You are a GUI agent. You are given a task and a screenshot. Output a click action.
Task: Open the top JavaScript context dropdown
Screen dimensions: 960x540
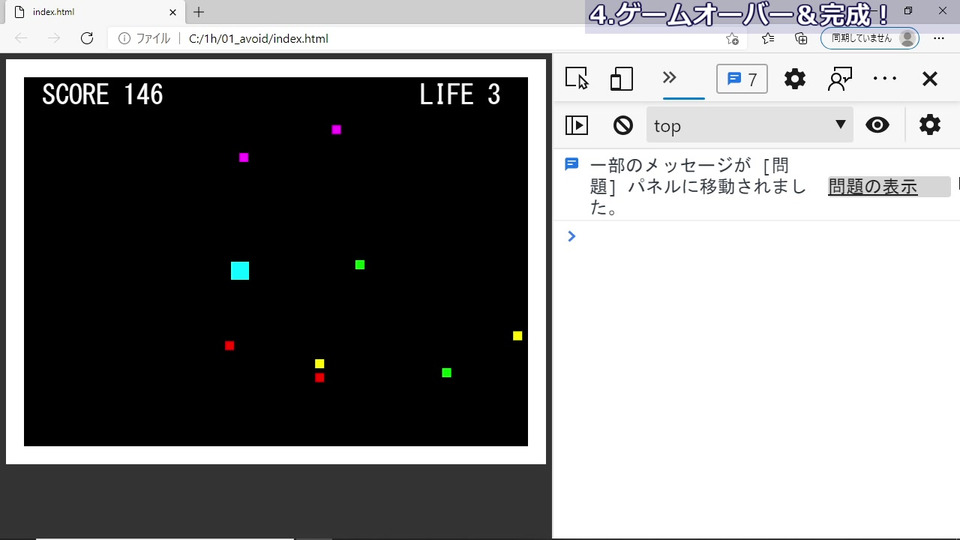coord(749,126)
